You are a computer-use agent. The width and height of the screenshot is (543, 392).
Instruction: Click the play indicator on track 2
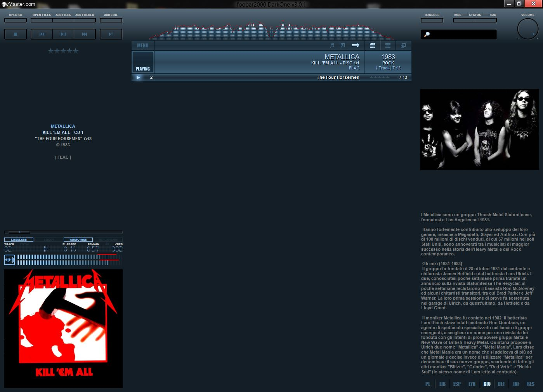point(138,77)
